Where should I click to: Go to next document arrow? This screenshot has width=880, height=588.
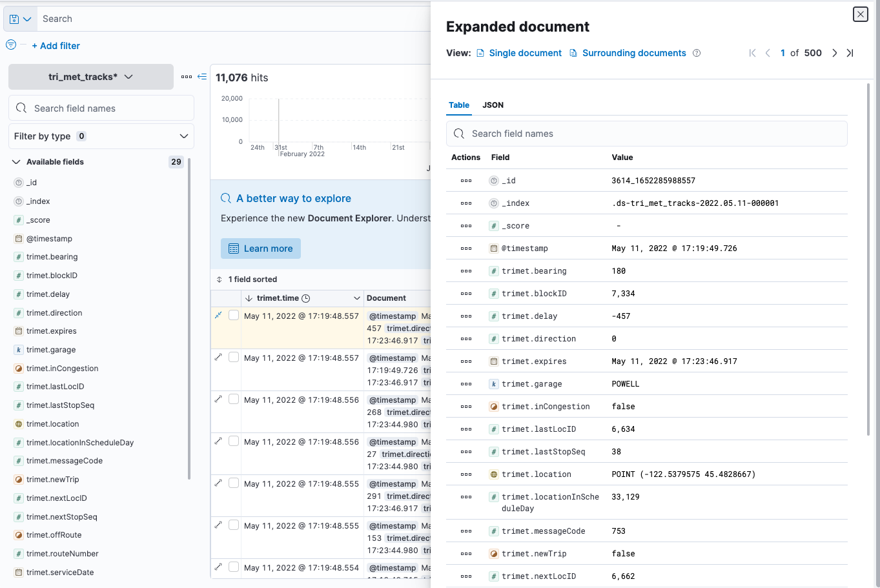(834, 53)
